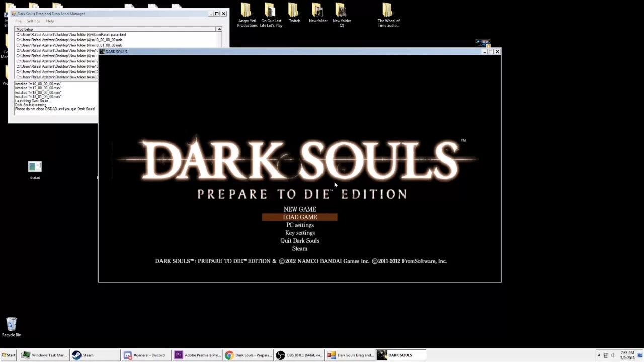Open On Our Last Life Let's Play folder
Image resolution: width=644 pixels, height=362 pixels.
[271, 15]
